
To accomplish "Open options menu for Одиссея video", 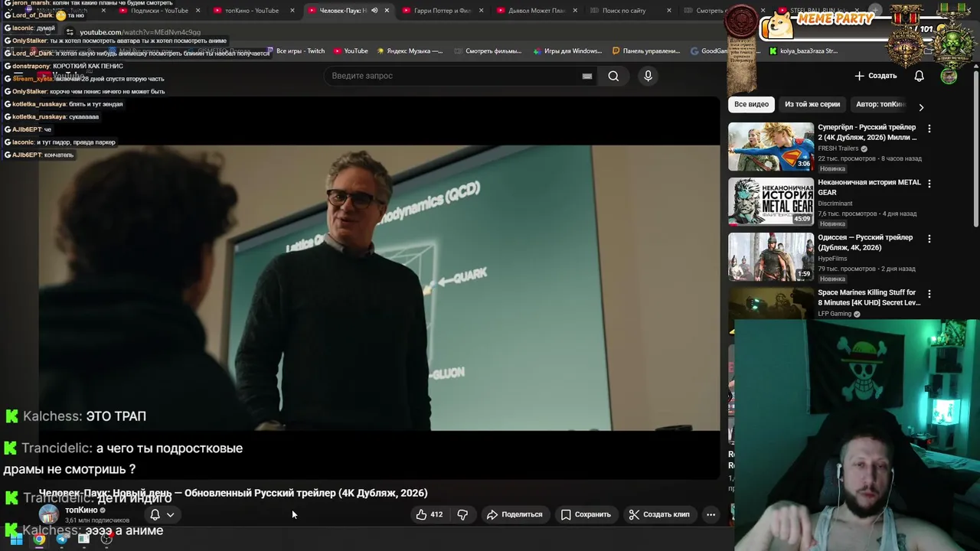I will pos(929,239).
